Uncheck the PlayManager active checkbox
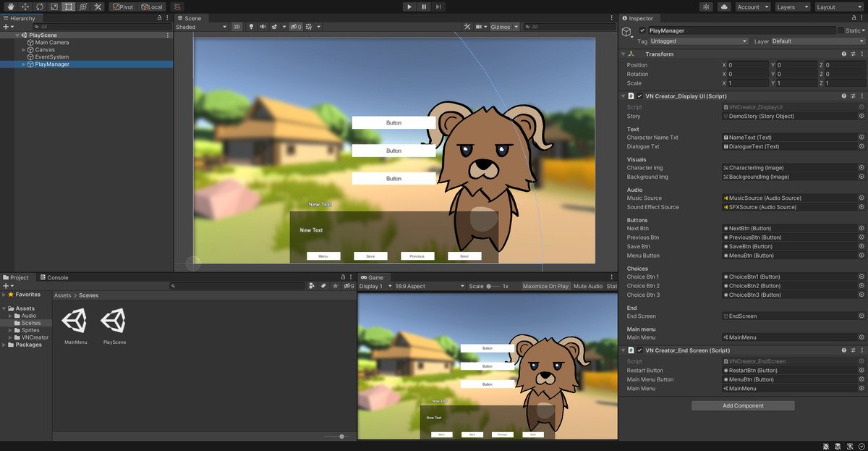The width and height of the screenshot is (868, 451). (642, 30)
